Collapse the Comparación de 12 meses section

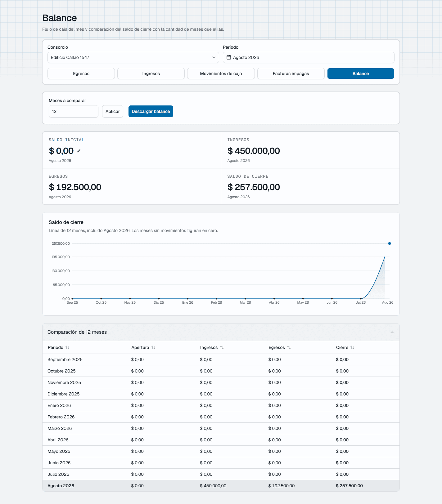(392, 332)
